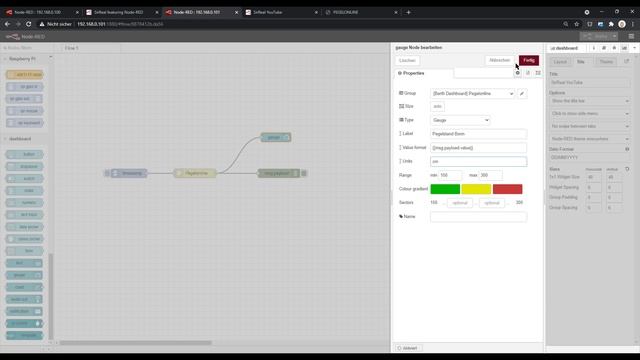The width and height of the screenshot is (640, 360).
Task: Select dashboard numeric palette node
Action: coord(24,203)
